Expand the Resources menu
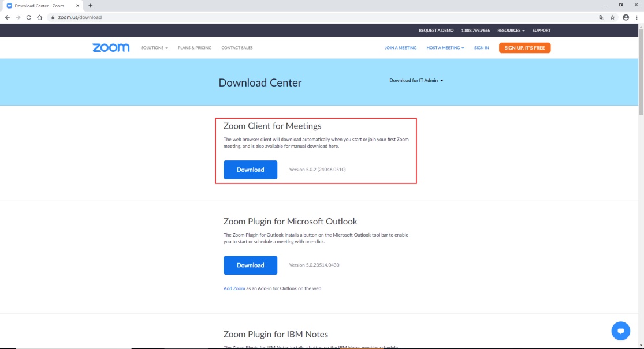 pos(511,31)
